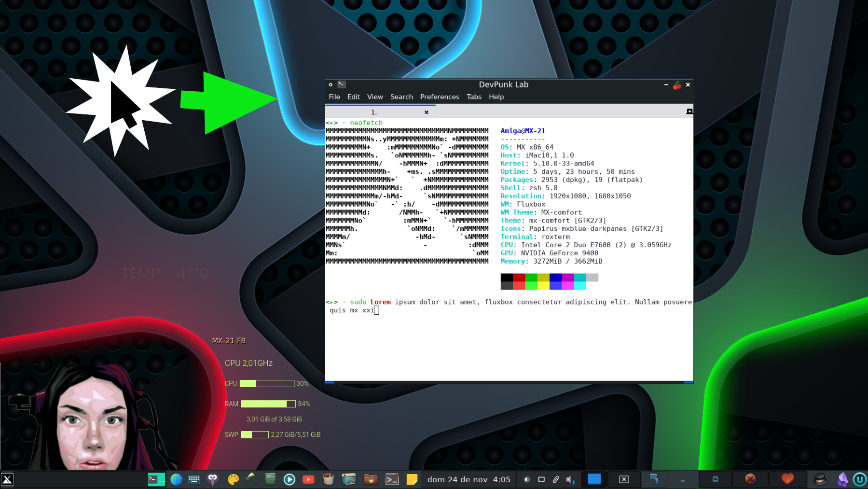Viewport: 868px width, 489px height.
Task: Click the Conky RAM usage bar
Action: pos(268,404)
